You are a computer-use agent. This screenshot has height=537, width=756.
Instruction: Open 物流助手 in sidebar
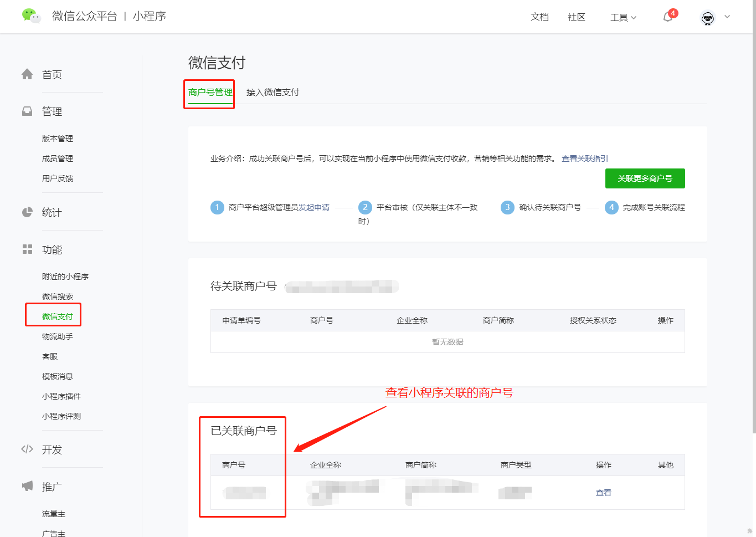click(58, 336)
